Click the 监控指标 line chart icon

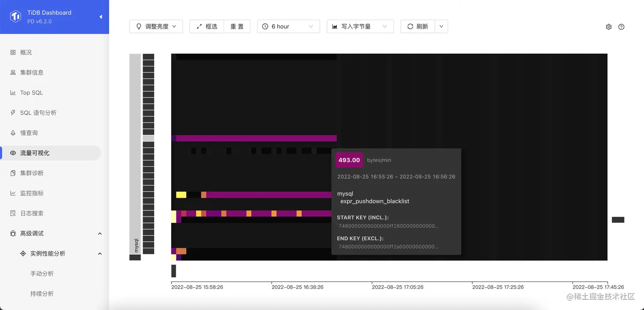(x=13, y=193)
